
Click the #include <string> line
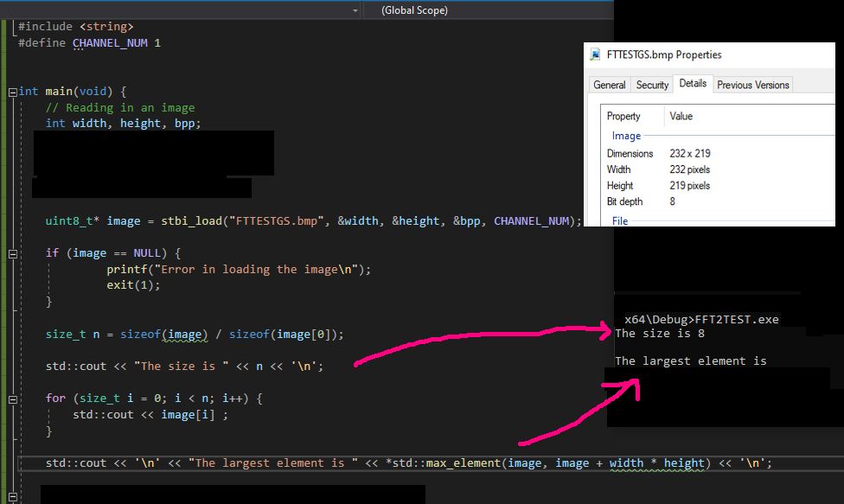(76, 26)
